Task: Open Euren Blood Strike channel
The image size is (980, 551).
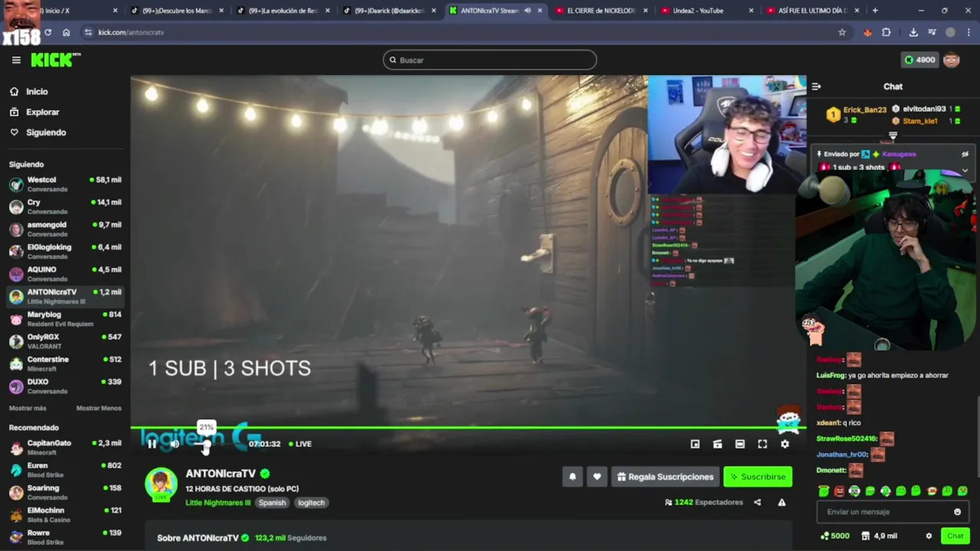Action: (x=65, y=470)
